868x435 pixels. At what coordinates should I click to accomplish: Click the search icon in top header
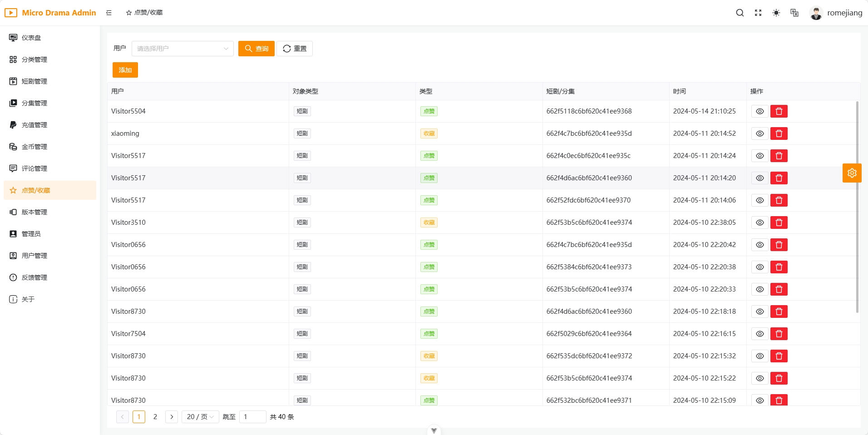point(740,13)
